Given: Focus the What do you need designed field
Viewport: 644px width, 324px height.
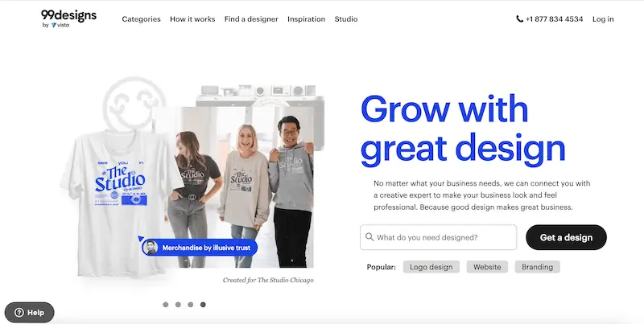Looking at the screenshot, I should tap(444, 237).
